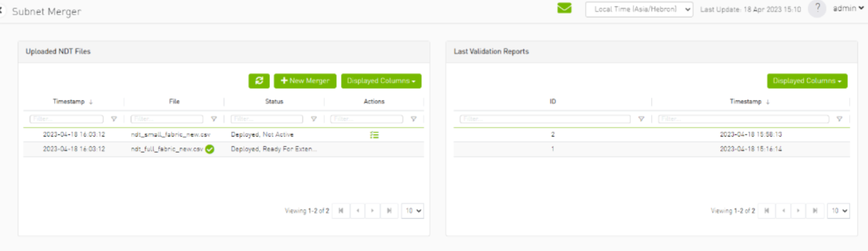Click the ID column filter funnel icon

coord(641,119)
